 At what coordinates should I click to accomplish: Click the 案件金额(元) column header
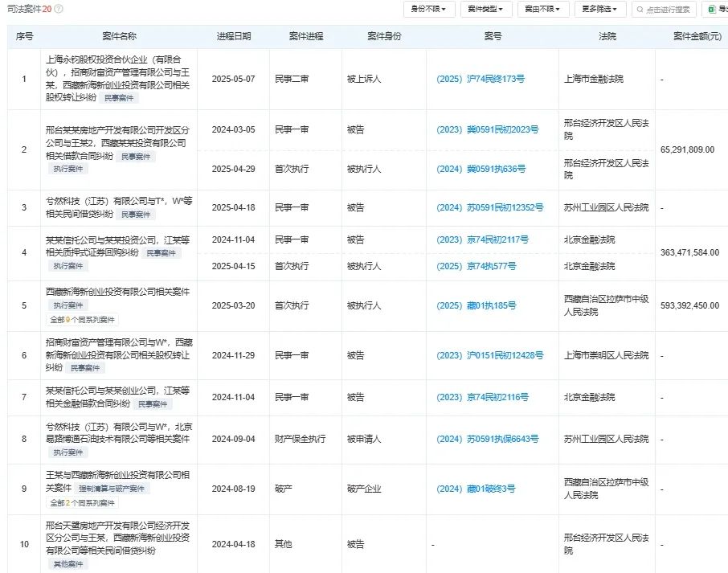(692, 37)
